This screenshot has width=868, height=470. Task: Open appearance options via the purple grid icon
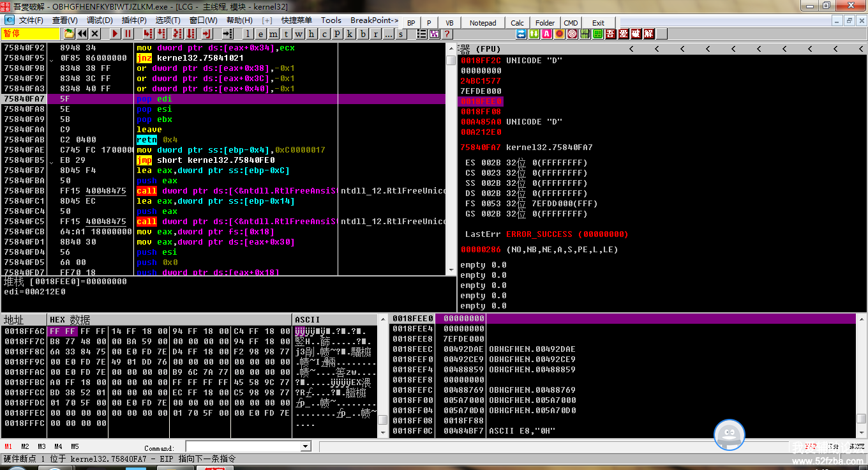(x=435, y=34)
